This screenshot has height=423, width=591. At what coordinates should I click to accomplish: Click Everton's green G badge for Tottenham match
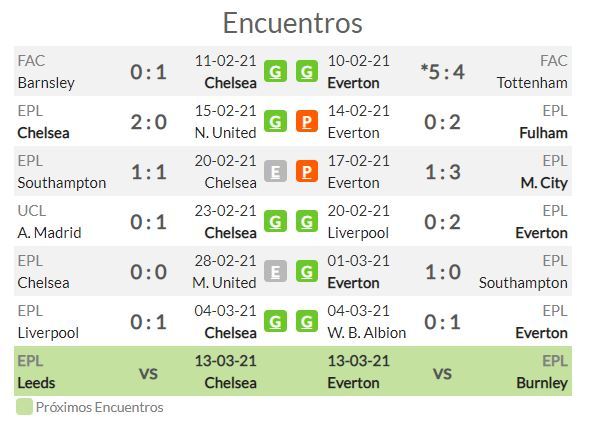[x=306, y=71]
